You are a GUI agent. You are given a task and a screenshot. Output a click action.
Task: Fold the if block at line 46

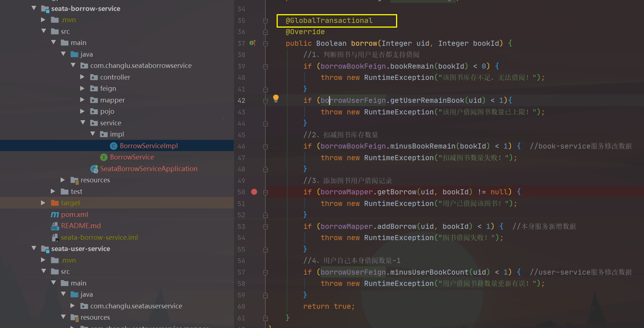[265, 146]
